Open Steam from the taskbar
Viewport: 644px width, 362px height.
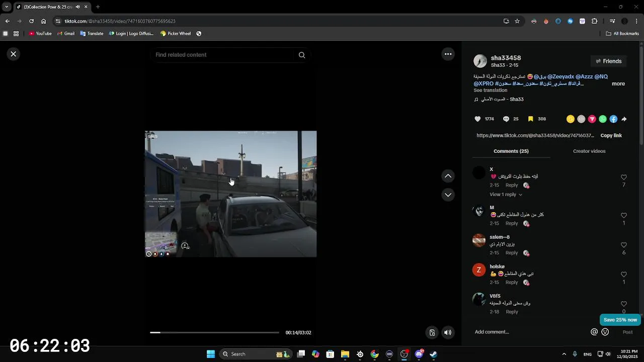pyautogui.click(x=433, y=354)
